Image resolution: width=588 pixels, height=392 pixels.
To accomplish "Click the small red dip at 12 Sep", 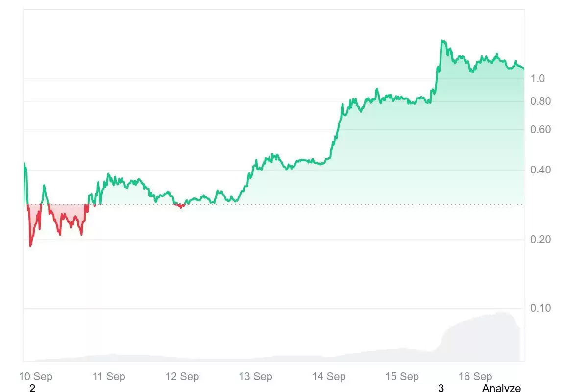I will [181, 207].
